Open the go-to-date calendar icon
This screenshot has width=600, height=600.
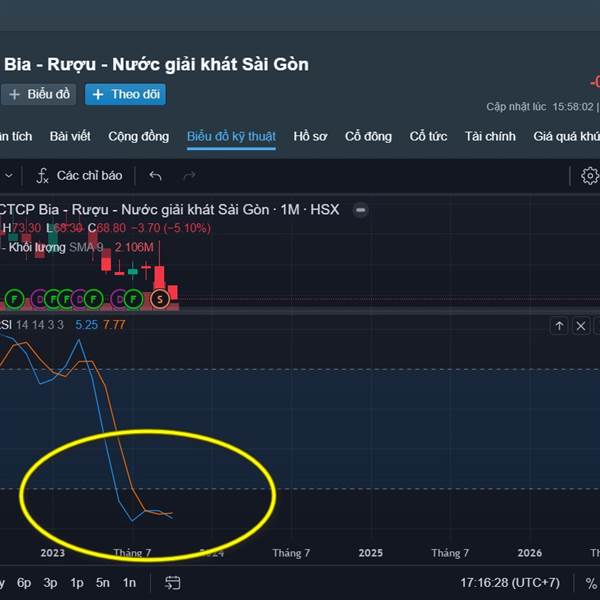pyautogui.click(x=173, y=583)
